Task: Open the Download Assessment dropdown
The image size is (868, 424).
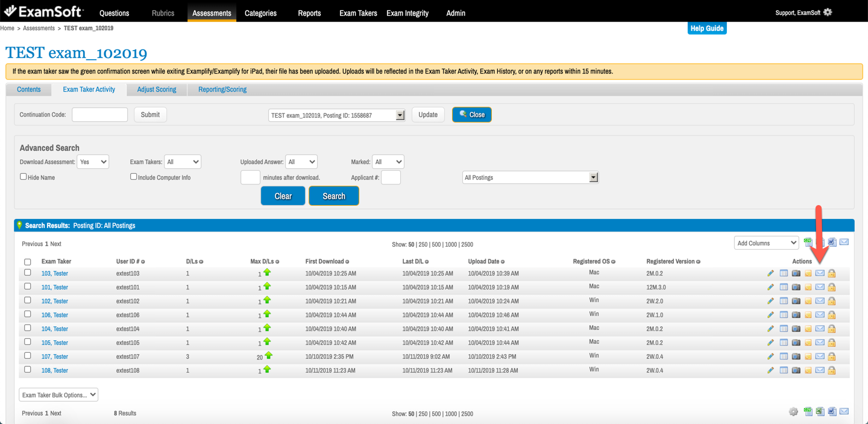Action: point(93,162)
